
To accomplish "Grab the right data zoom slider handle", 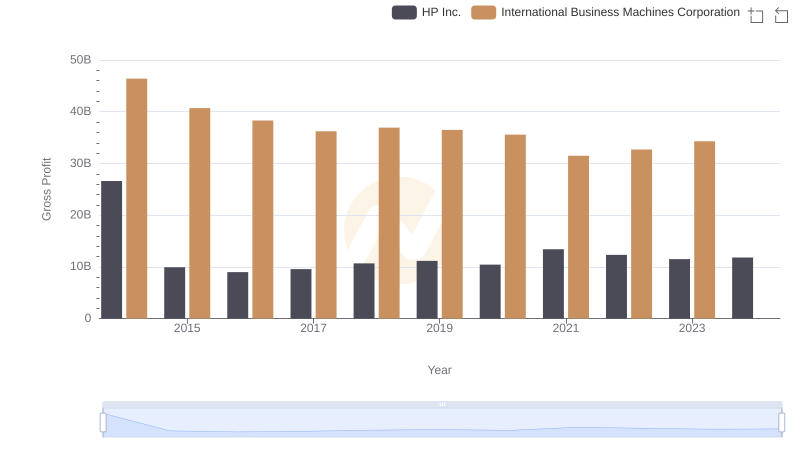I will tap(782, 422).
